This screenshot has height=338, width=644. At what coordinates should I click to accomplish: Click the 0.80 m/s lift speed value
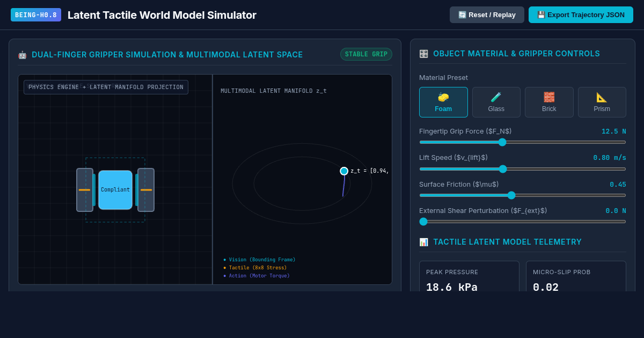tap(610, 158)
